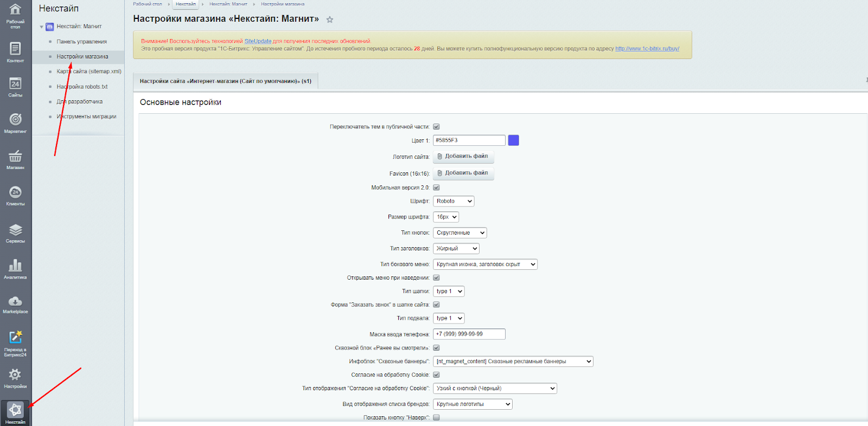The image size is (868, 426).
Task: Open the Аналитика chart icon
Action: pyautogui.click(x=15, y=265)
